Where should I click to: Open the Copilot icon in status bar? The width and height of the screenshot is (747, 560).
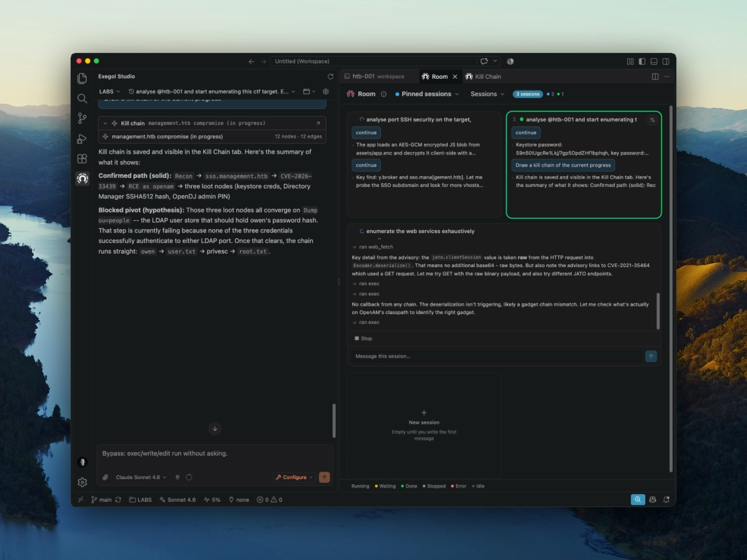click(653, 499)
